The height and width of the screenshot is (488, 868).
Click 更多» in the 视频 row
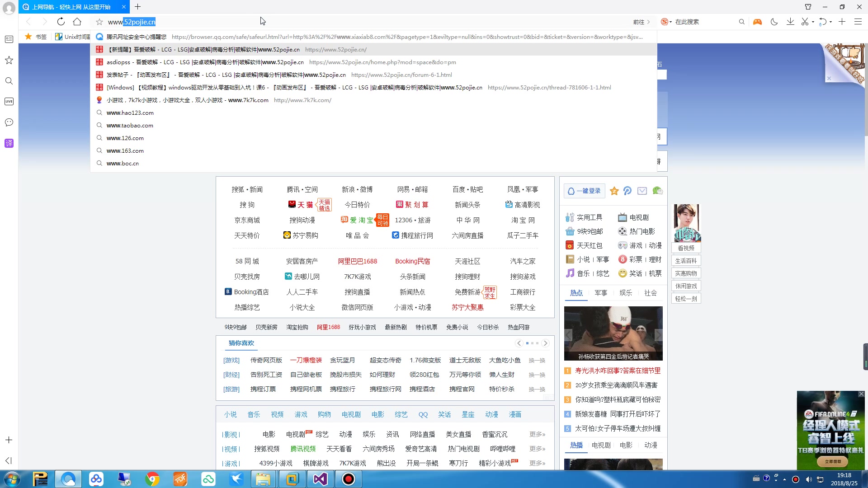click(x=537, y=449)
